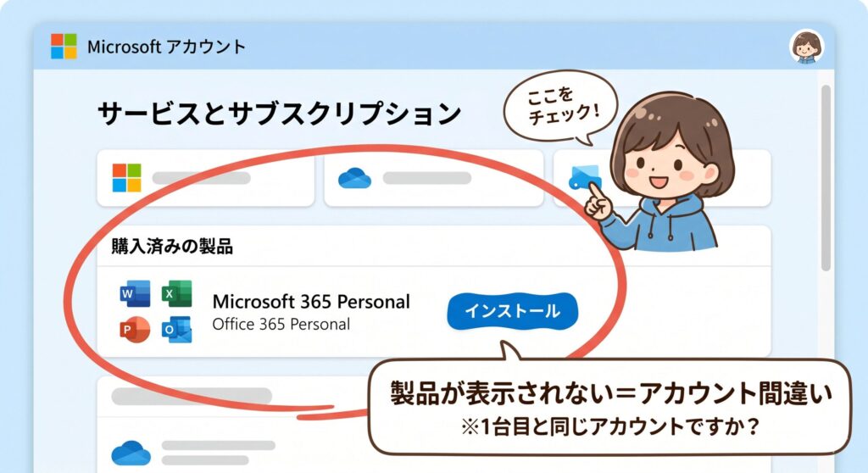The image size is (868, 473).
Task: Click the Outlook app icon
Action: (x=176, y=330)
